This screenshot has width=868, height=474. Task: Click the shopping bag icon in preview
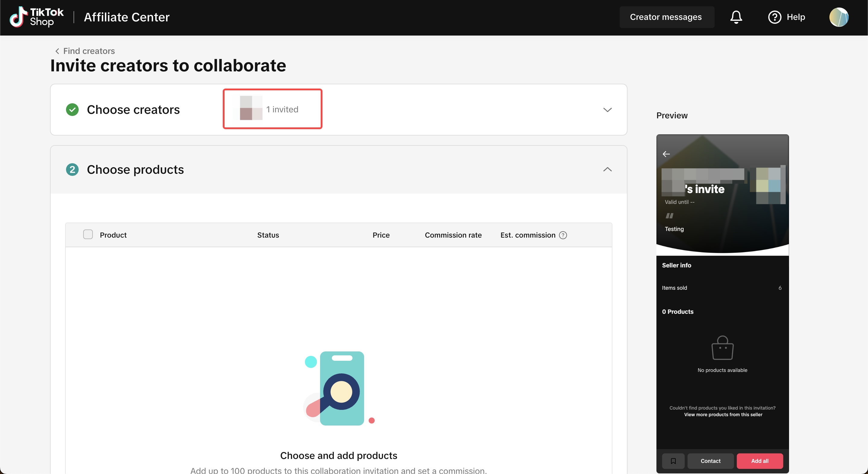pos(722,348)
